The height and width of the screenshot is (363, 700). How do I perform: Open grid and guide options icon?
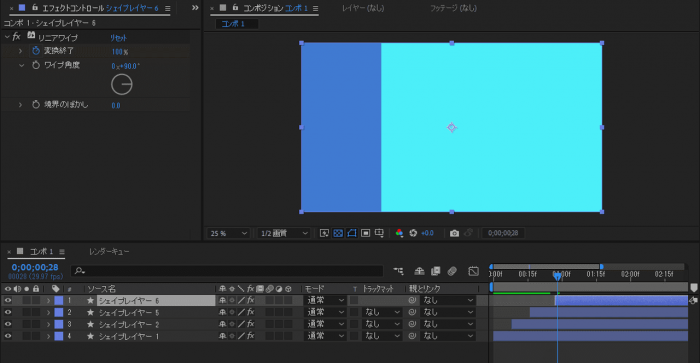(379, 233)
